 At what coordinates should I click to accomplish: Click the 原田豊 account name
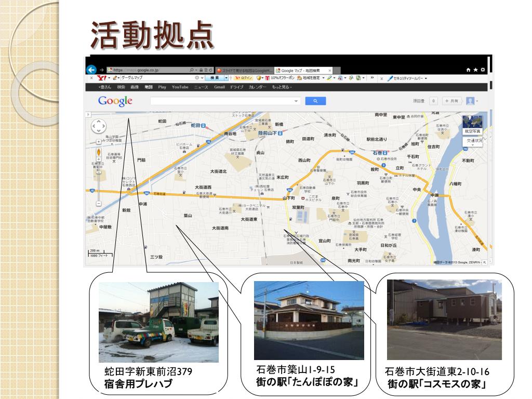pos(418,101)
